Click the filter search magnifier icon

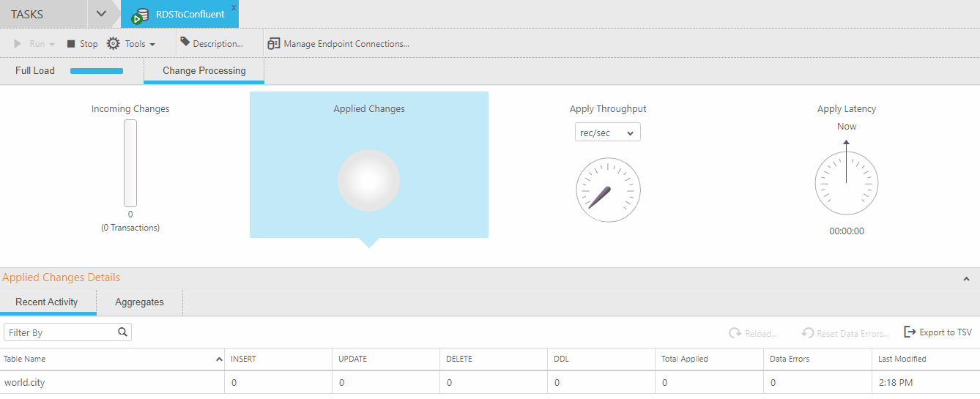pyautogui.click(x=123, y=332)
